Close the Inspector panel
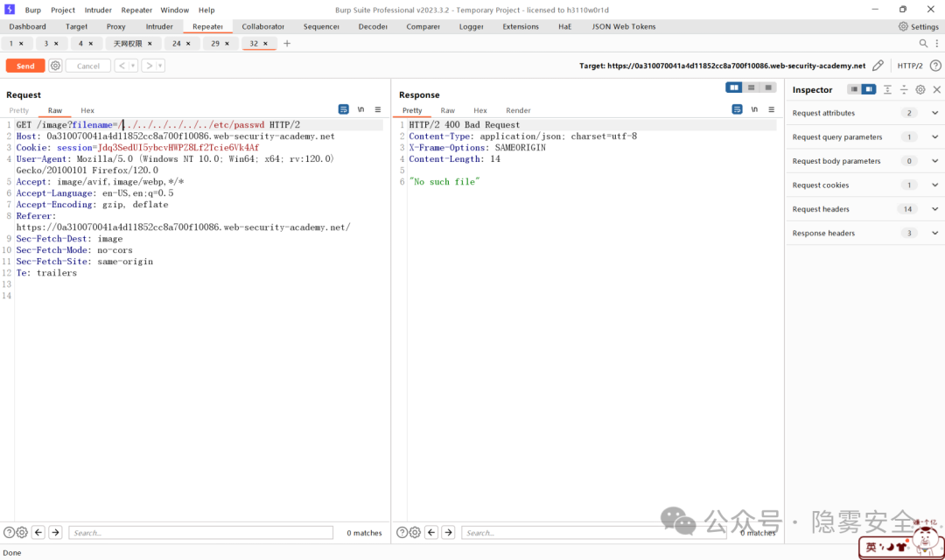 click(936, 89)
